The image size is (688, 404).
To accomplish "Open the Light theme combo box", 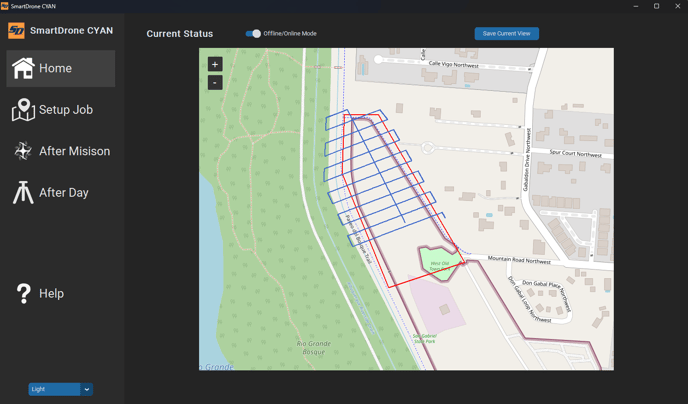I will [61, 389].
